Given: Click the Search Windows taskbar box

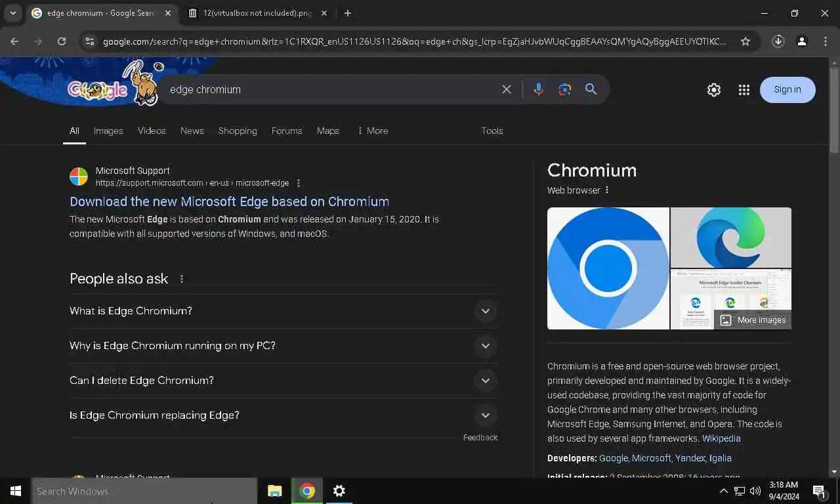Looking at the screenshot, I should tap(144, 491).
